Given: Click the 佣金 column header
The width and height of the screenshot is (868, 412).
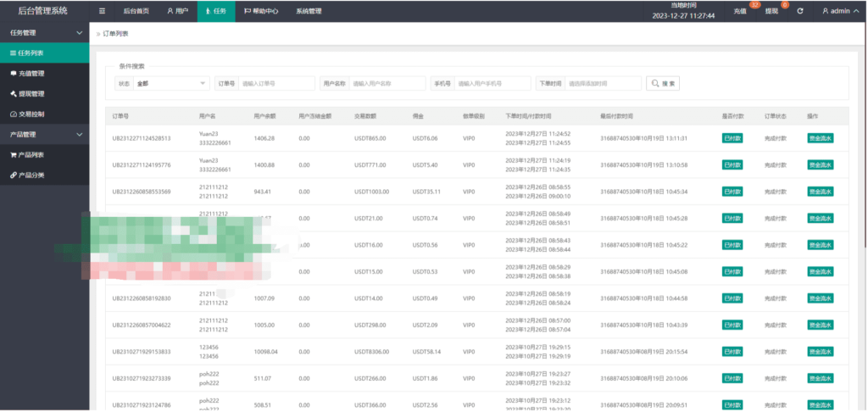Looking at the screenshot, I should coord(418,116).
